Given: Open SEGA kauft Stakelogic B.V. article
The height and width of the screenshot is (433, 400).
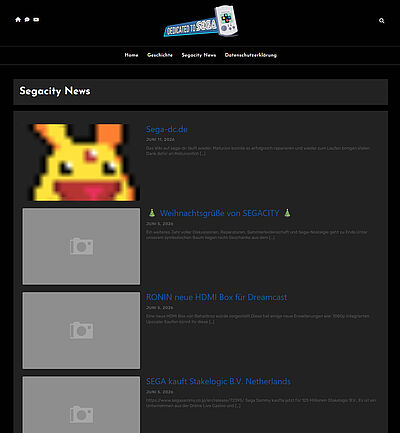Looking at the screenshot, I should click(218, 381).
